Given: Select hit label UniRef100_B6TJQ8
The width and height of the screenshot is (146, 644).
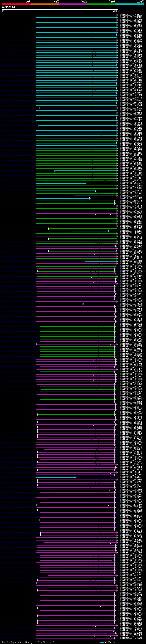Looking at the screenshot, I should tap(131, 103).
